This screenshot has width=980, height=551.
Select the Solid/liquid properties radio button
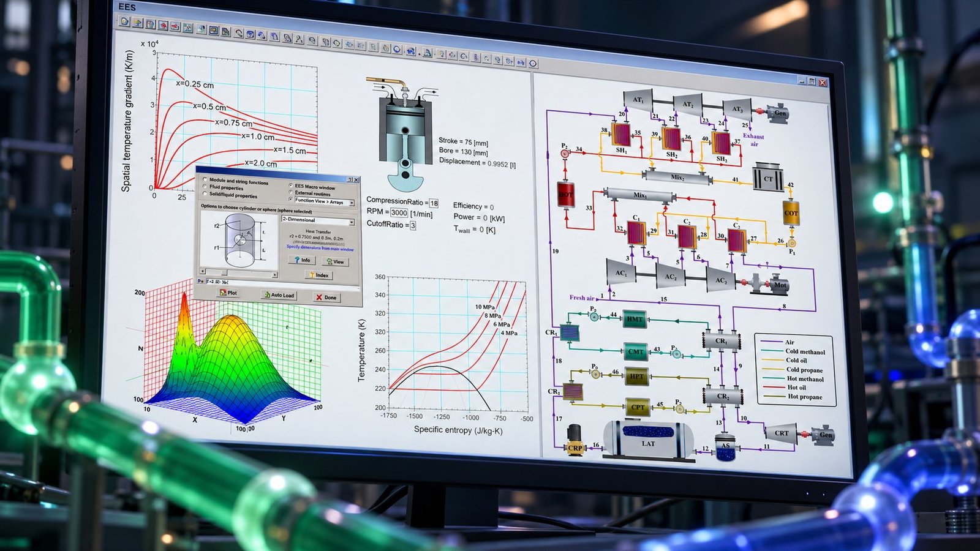[x=205, y=194]
